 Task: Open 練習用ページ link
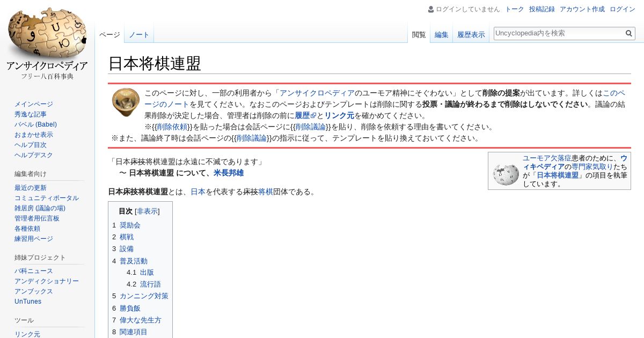34,239
